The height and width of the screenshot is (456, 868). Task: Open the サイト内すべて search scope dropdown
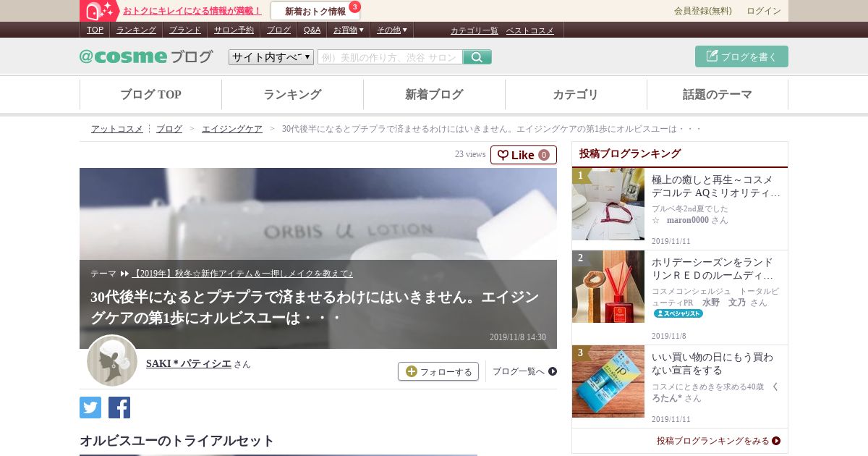pos(271,57)
